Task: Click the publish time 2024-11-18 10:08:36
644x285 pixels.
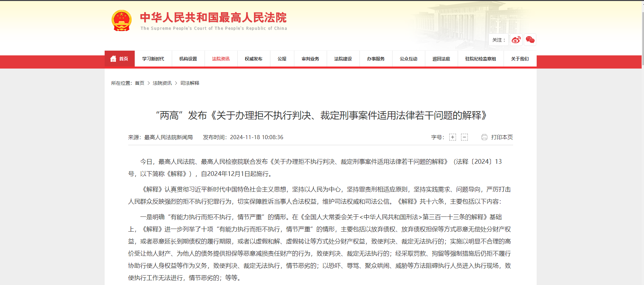Action: point(257,137)
